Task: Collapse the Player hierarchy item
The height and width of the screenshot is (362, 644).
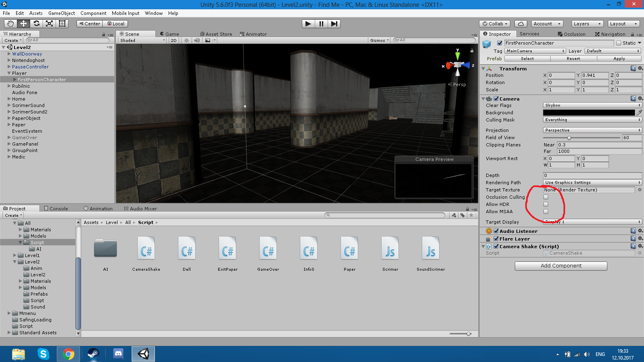Action: click(x=9, y=73)
